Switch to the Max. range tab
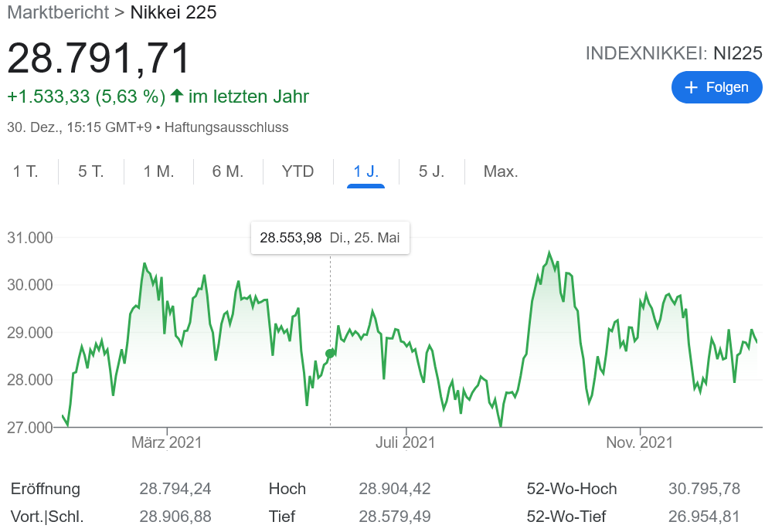Screen dimensions: 765x532 pyautogui.click(x=501, y=171)
